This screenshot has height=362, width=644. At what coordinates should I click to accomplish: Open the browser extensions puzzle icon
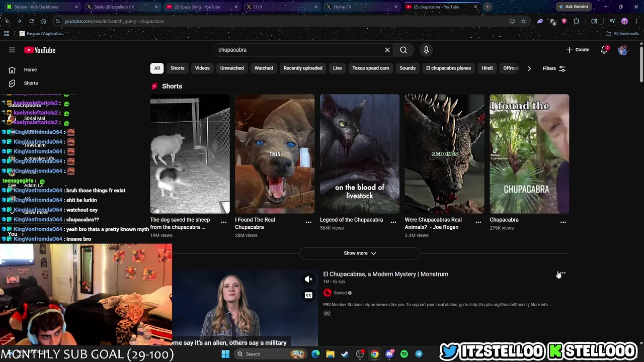tap(577, 21)
